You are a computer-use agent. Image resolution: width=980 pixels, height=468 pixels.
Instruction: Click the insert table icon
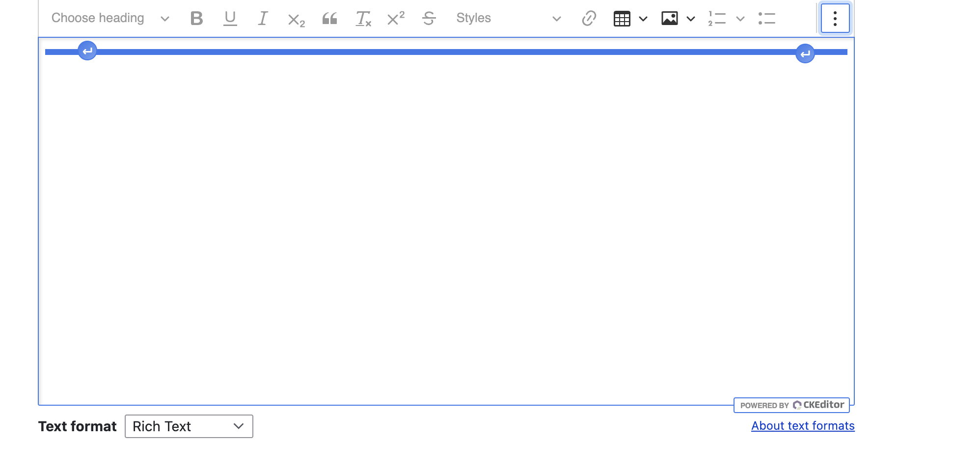click(x=622, y=19)
